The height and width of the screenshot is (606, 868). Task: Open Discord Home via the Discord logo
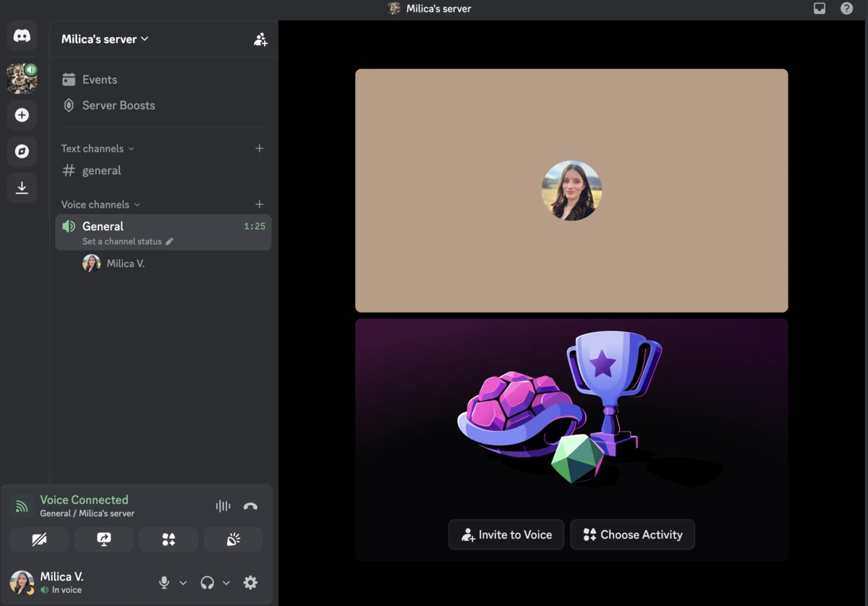coord(22,35)
